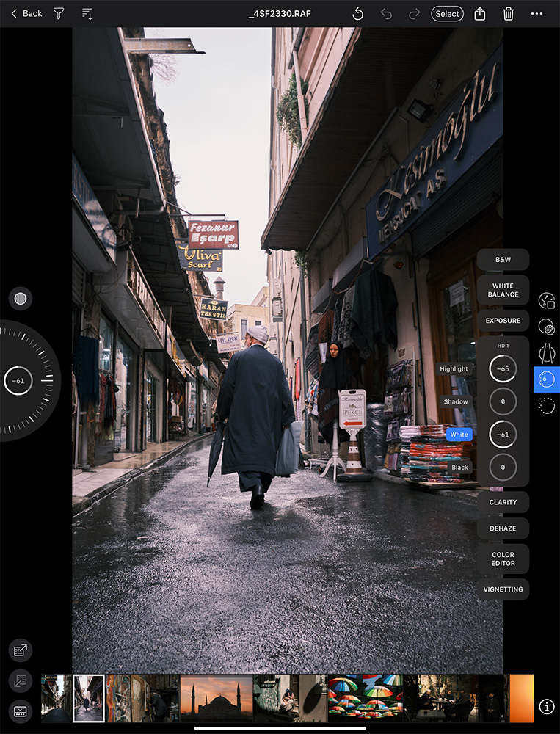Open the Exposure adjustment
The height and width of the screenshot is (734, 560).
click(x=503, y=321)
